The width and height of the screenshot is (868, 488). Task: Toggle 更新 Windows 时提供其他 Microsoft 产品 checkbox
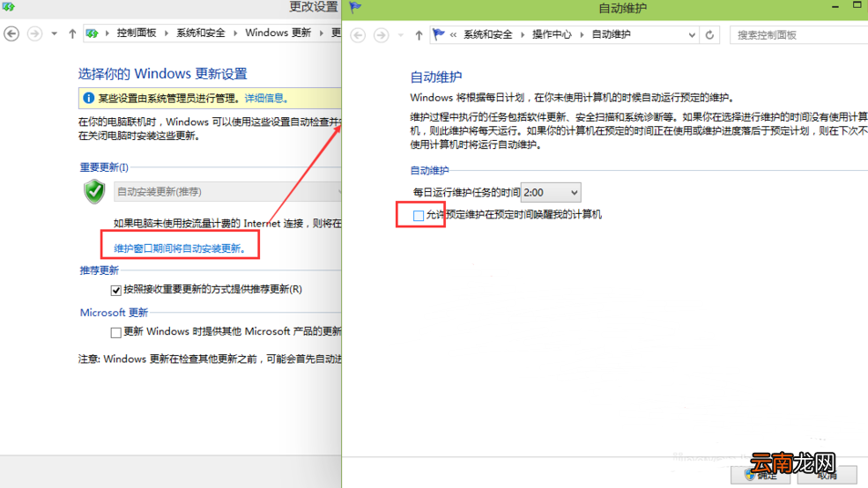pyautogui.click(x=115, y=332)
